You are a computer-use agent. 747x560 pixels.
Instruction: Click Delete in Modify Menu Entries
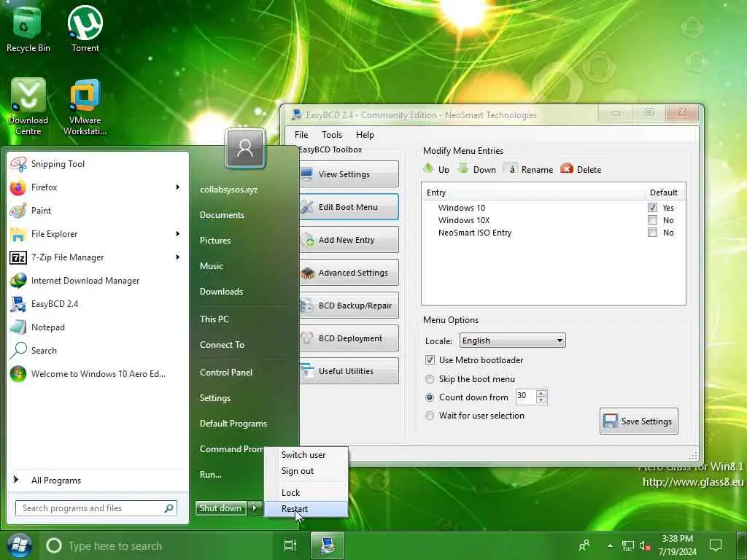pos(581,169)
